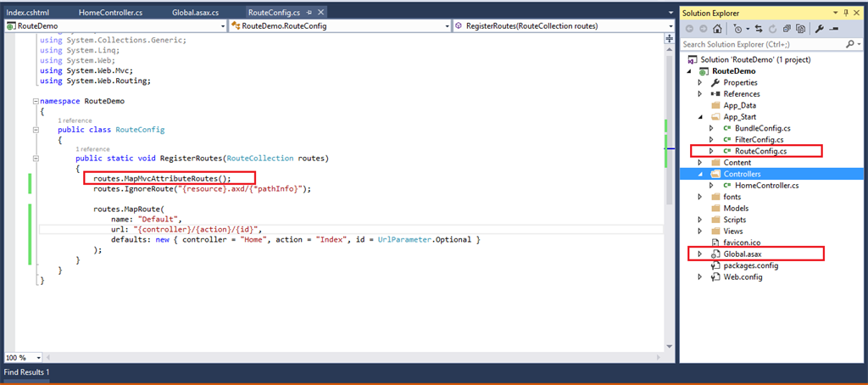The image size is (868, 385).
Task: Click the wrench icon beside Properties node
Action: [715, 82]
